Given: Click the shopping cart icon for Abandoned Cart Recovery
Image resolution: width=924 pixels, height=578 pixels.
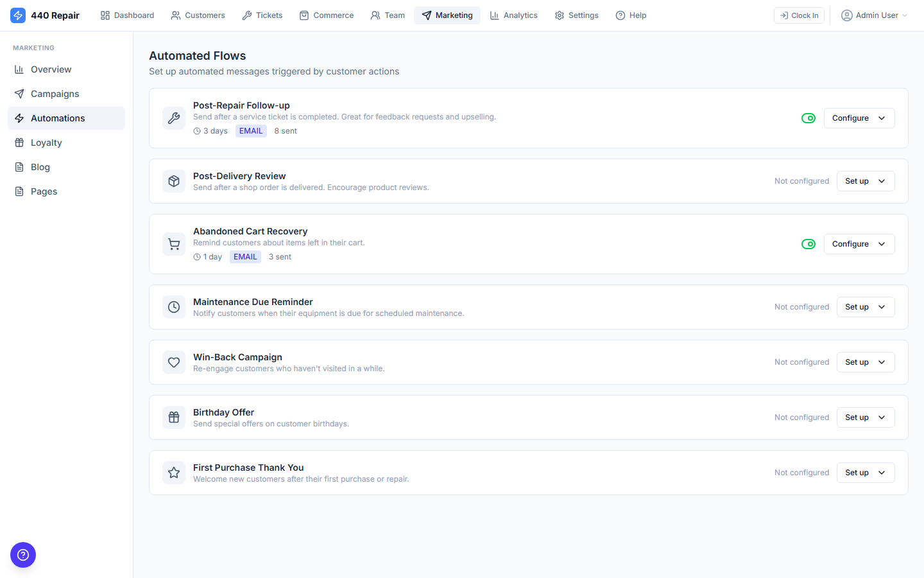Looking at the screenshot, I should (x=174, y=244).
